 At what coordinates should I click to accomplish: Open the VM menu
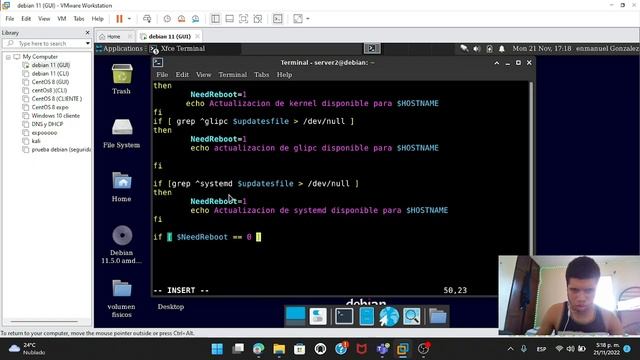[62, 19]
